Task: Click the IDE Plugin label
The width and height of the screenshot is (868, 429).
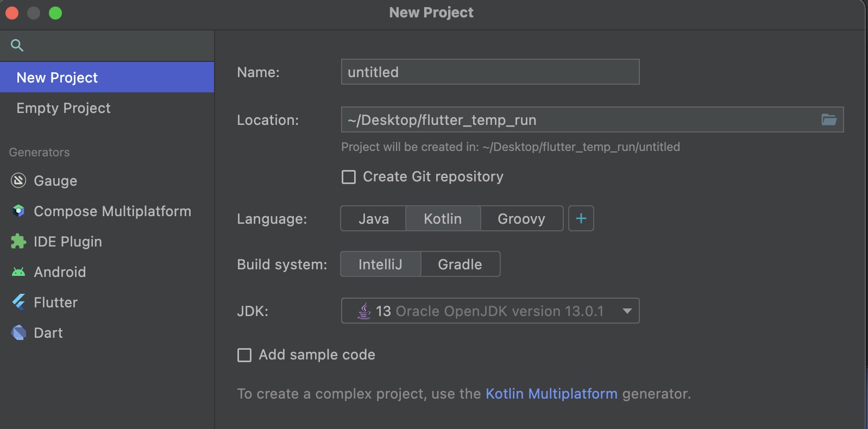Action: click(x=68, y=242)
